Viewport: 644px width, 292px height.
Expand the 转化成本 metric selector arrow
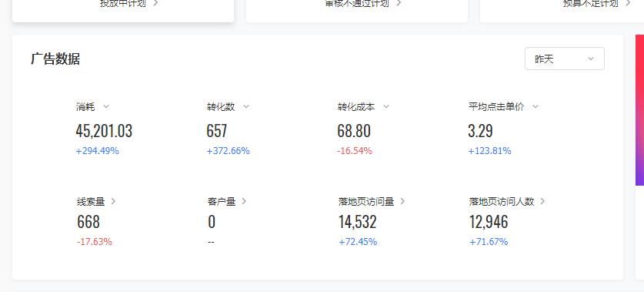click(385, 107)
